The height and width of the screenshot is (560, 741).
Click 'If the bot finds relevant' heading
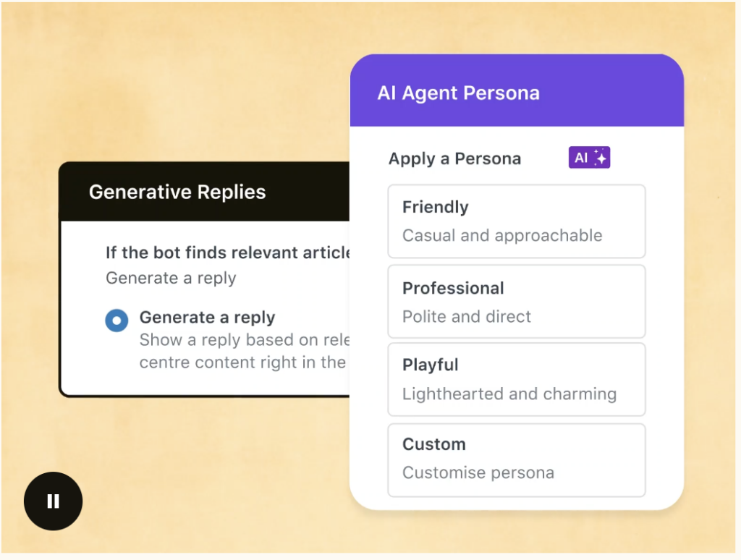point(227,253)
